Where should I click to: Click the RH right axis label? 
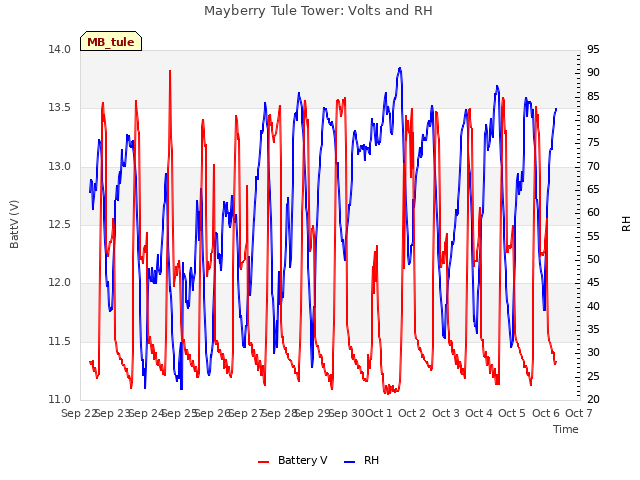point(626,224)
